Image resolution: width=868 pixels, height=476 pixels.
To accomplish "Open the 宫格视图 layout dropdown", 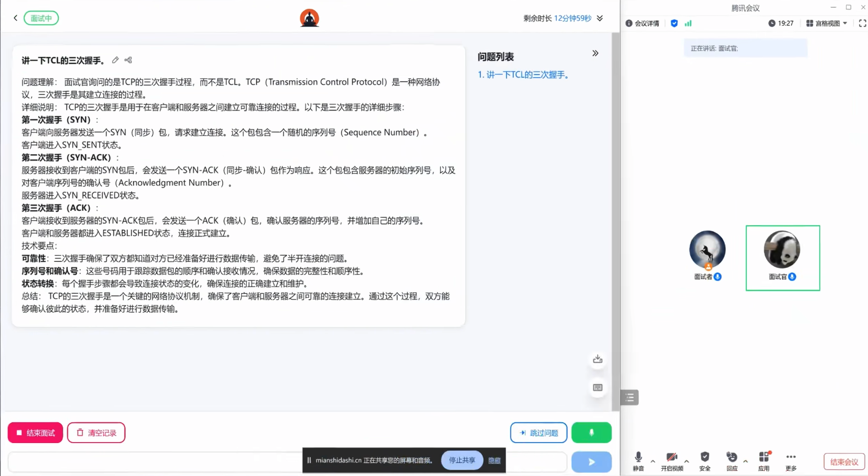I will click(x=825, y=23).
